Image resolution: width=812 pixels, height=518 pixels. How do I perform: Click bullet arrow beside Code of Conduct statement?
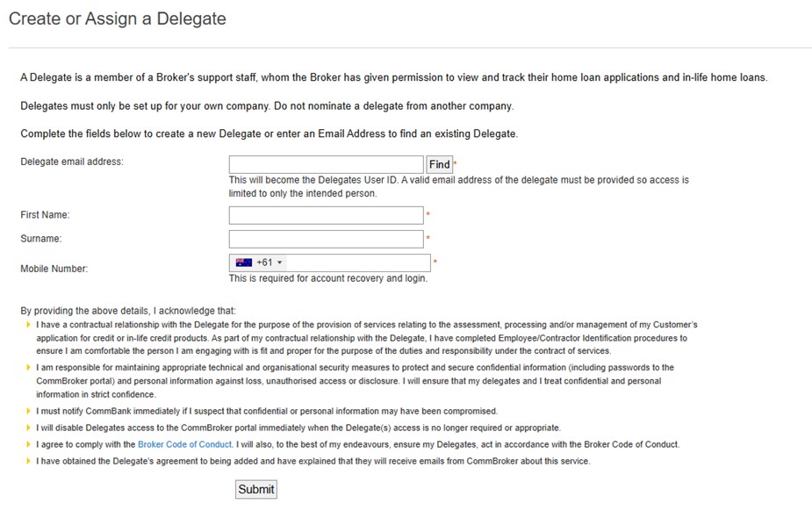coord(28,444)
